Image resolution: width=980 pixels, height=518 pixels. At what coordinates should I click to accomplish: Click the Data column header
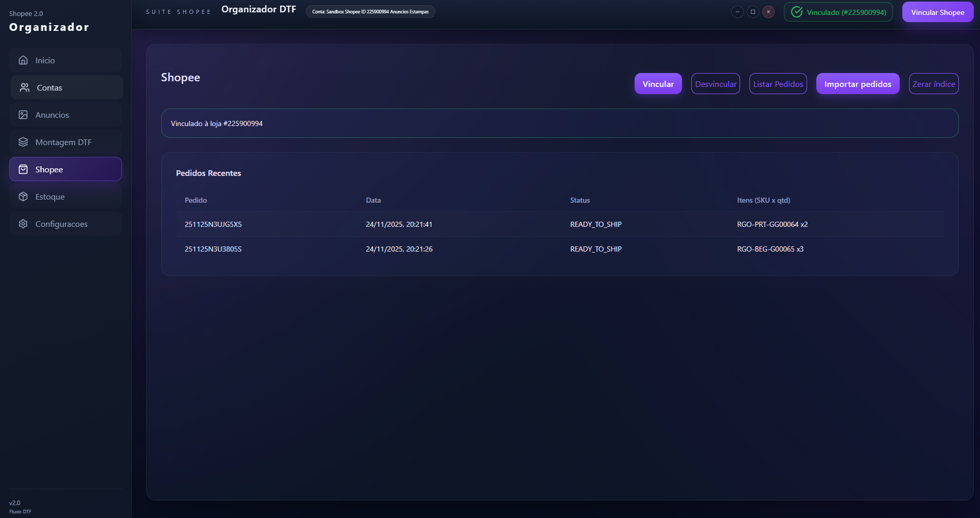coord(373,200)
